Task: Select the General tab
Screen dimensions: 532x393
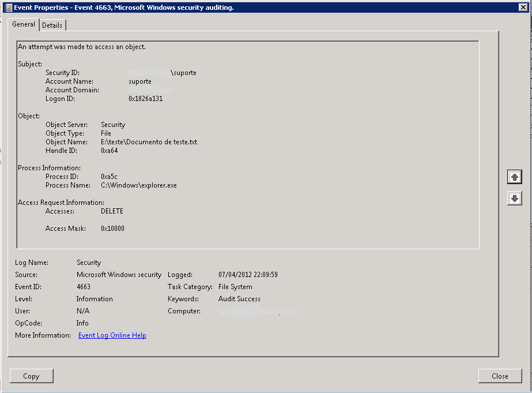Action: click(x=24, y=25)
